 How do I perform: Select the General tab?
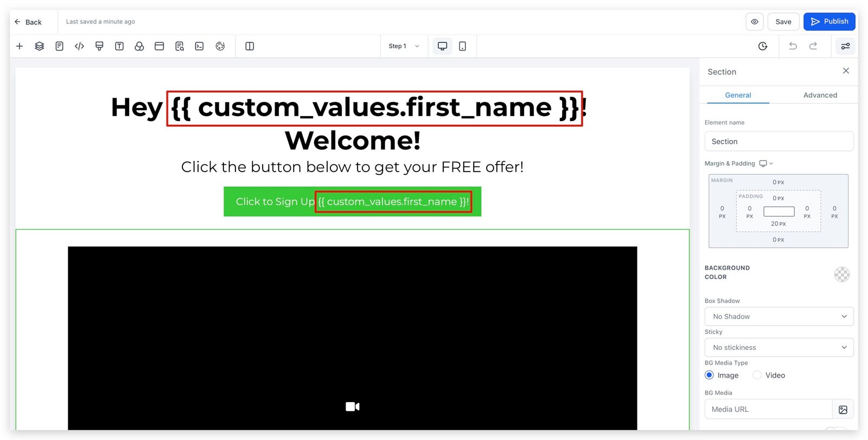(x=738, y=95)
